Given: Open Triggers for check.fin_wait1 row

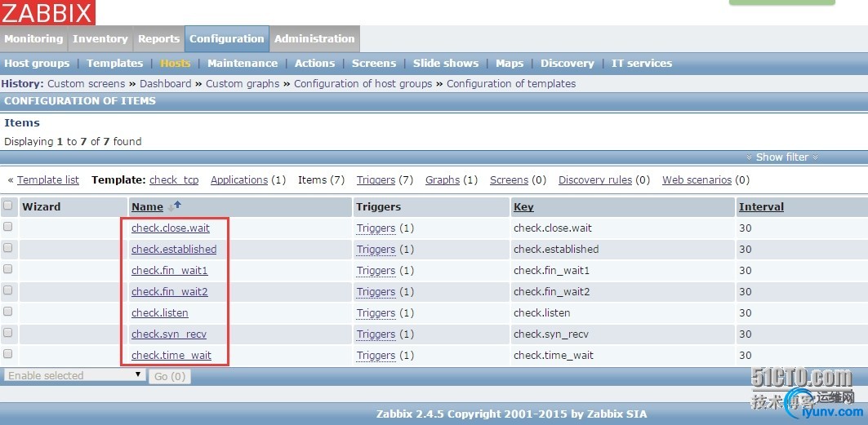Looking at the screenshot, I should point(376,270).
